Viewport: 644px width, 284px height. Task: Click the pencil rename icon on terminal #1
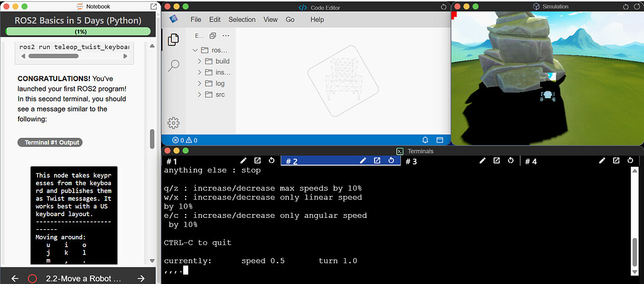click(x=243, y=161)
